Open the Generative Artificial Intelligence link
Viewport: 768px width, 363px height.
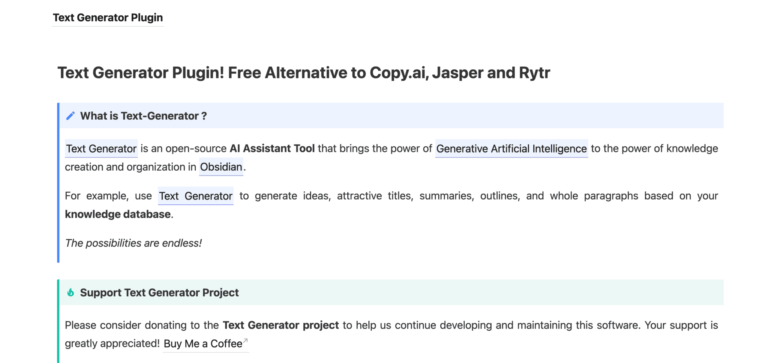point(511,148)
